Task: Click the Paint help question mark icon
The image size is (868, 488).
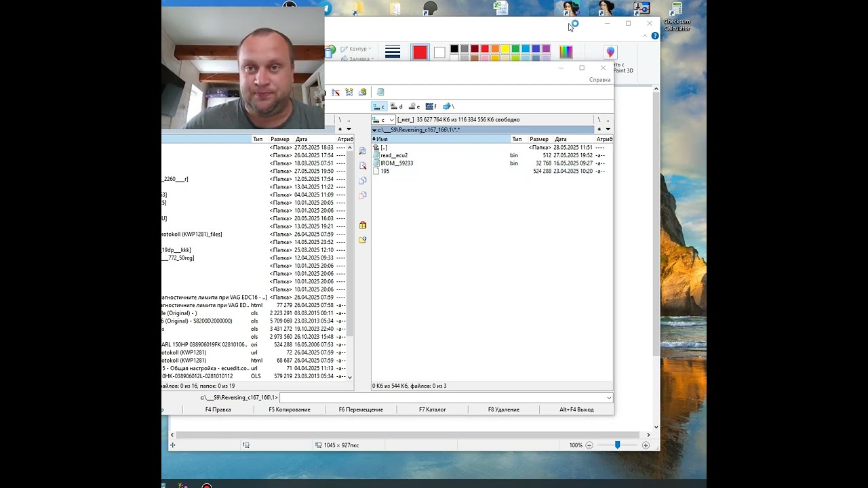Action: (655, 36)
